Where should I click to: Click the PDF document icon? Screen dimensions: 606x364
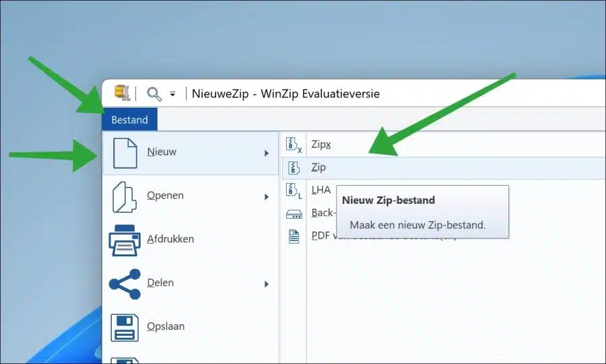[294, 237]
